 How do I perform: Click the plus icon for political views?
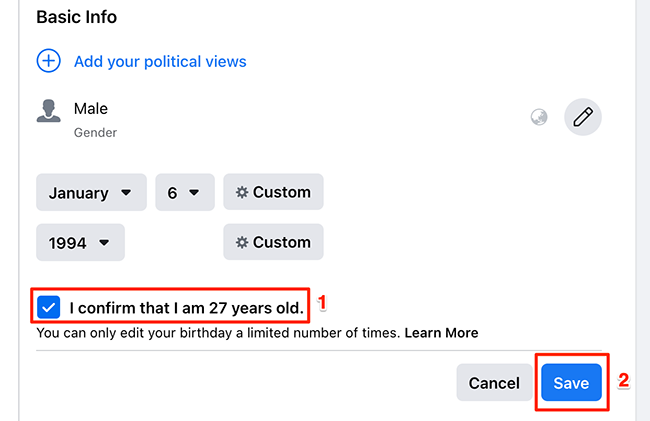click(x=48, y=61)
